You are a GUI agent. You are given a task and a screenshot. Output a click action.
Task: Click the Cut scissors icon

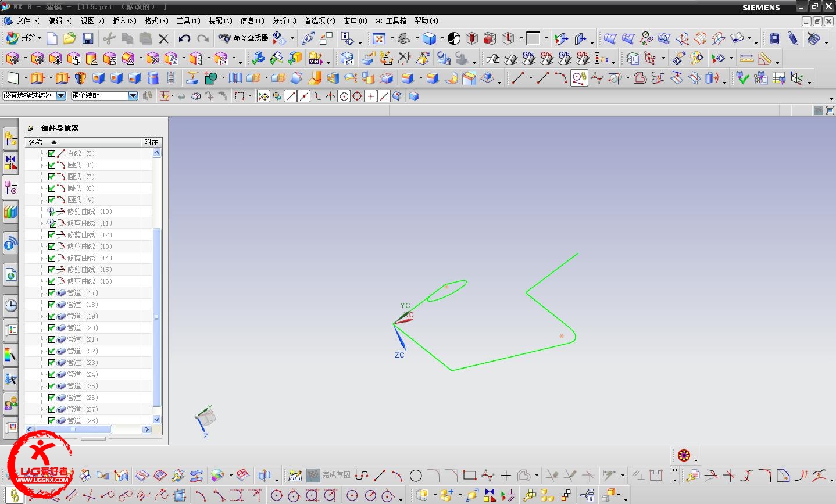109,38
